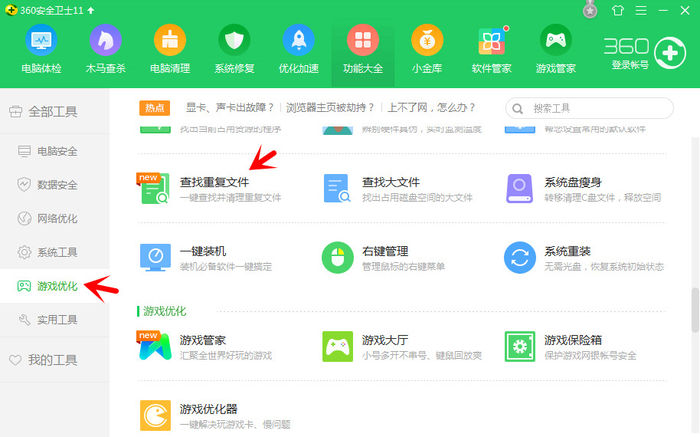Open 小金库 money bag icon
This screenshot has width=700, height=437.
coord(427,40)
